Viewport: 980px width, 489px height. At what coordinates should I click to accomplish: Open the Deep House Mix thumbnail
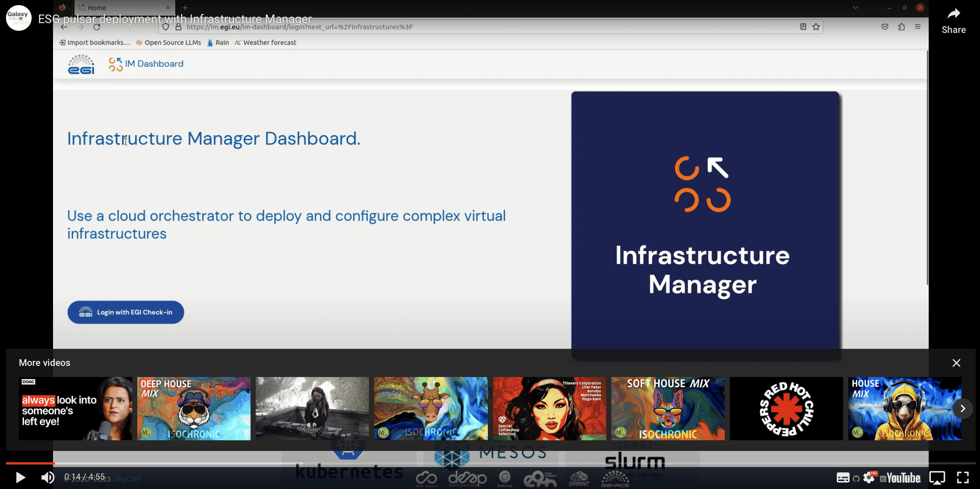pos(194,409)
